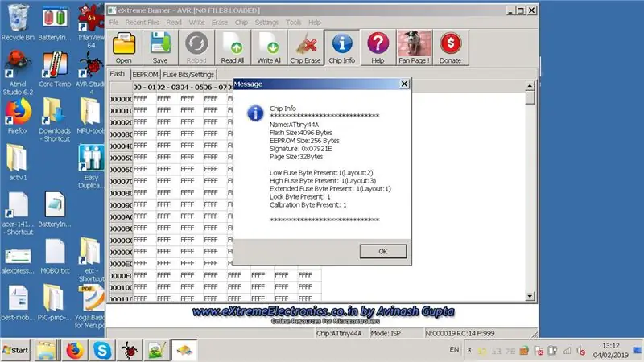Click the Fan Page dog picture icon

point(414,47)
